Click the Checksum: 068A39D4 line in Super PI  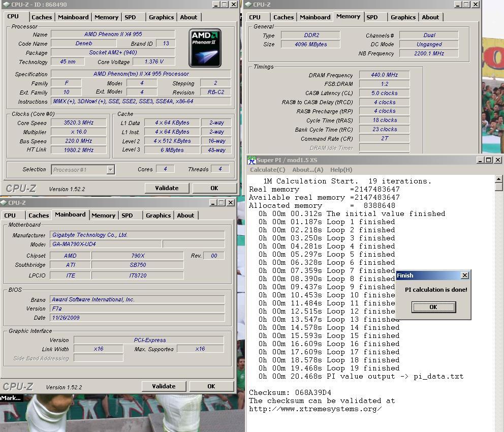[x=290, y=392]
